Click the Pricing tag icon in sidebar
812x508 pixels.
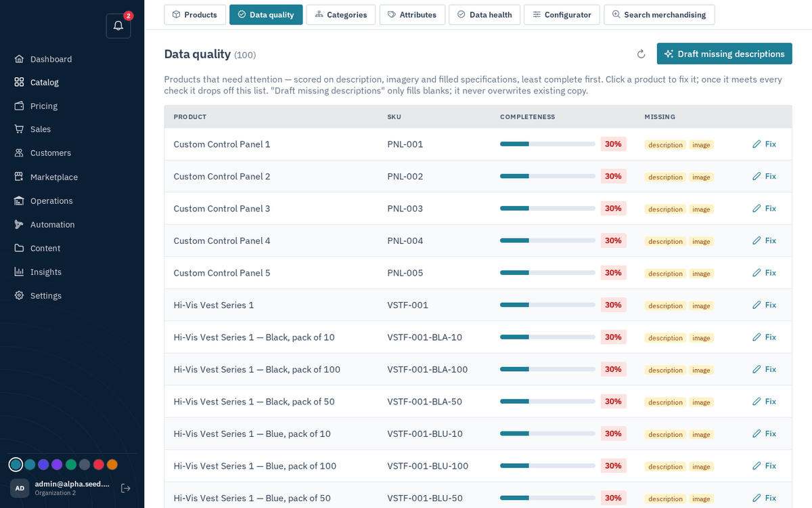[x=19, y=106]
